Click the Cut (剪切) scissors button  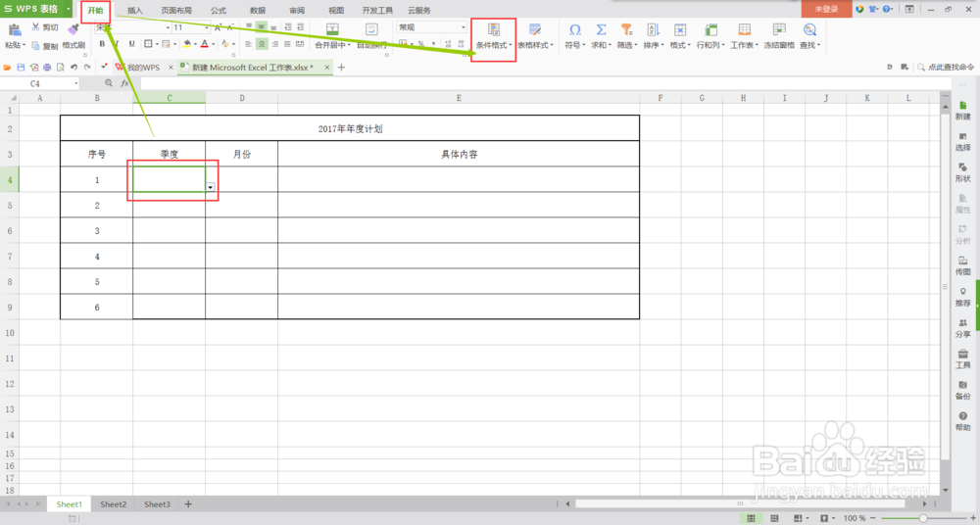point(45,27)
